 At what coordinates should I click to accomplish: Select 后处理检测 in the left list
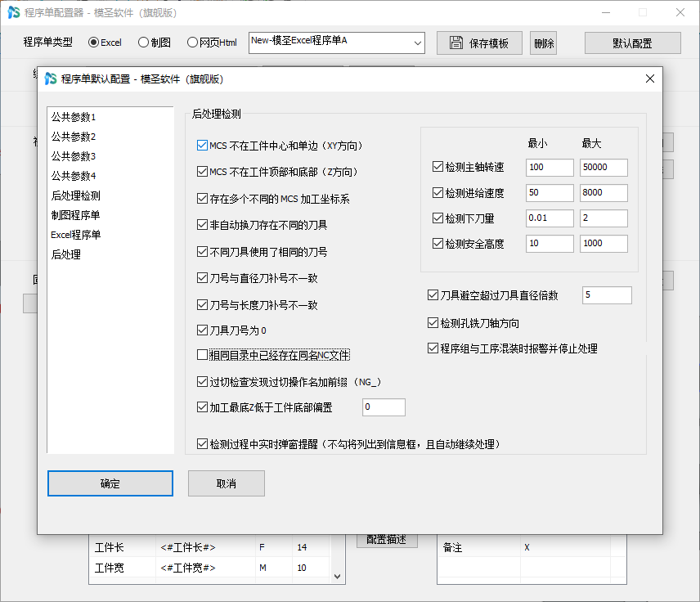coord(75,195)
